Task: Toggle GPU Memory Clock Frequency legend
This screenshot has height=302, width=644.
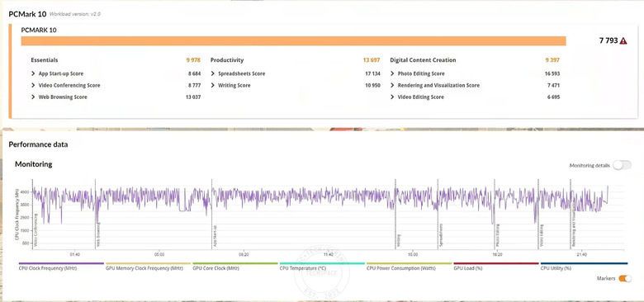Action: [149, 267]
